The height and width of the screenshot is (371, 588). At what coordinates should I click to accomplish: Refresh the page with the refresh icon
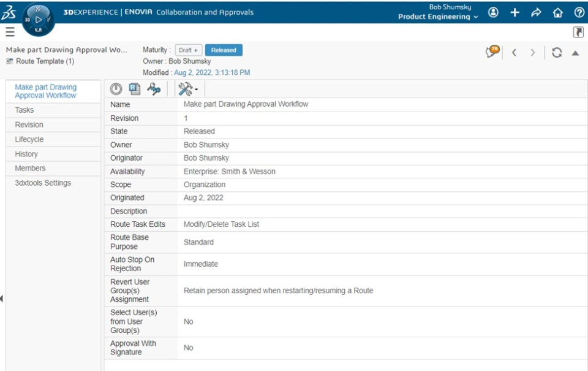(557, 53)
